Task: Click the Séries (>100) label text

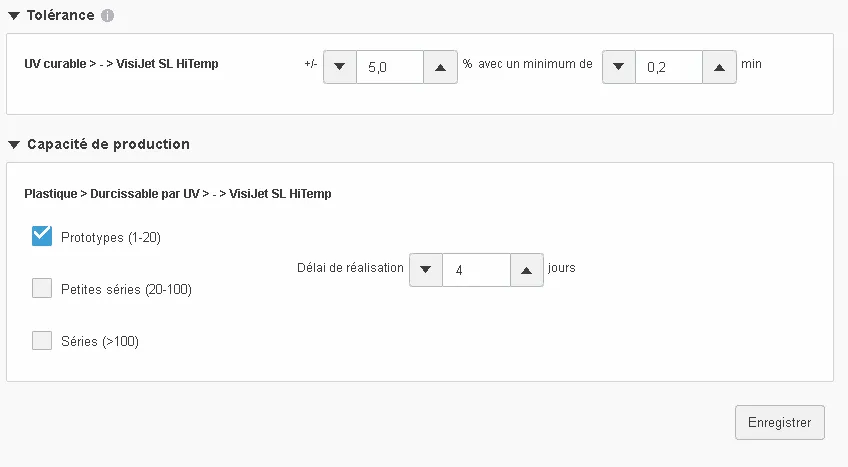Action: pos(100,342)
